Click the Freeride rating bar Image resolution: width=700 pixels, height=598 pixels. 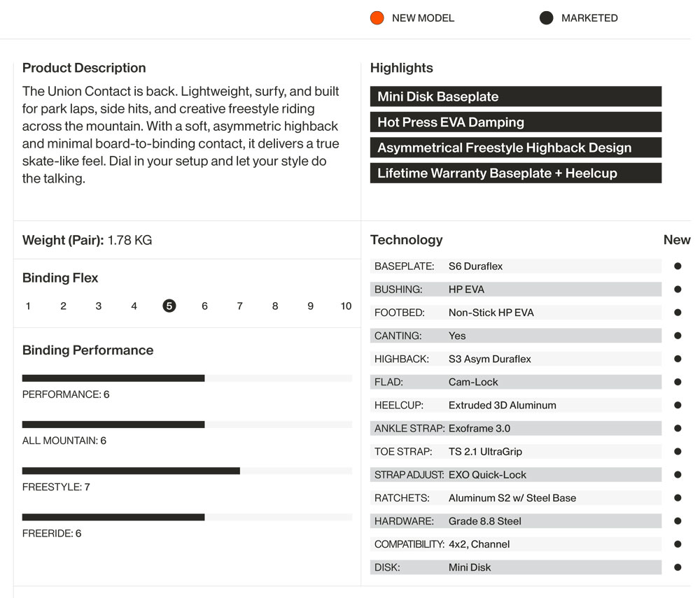pos(187,518)
